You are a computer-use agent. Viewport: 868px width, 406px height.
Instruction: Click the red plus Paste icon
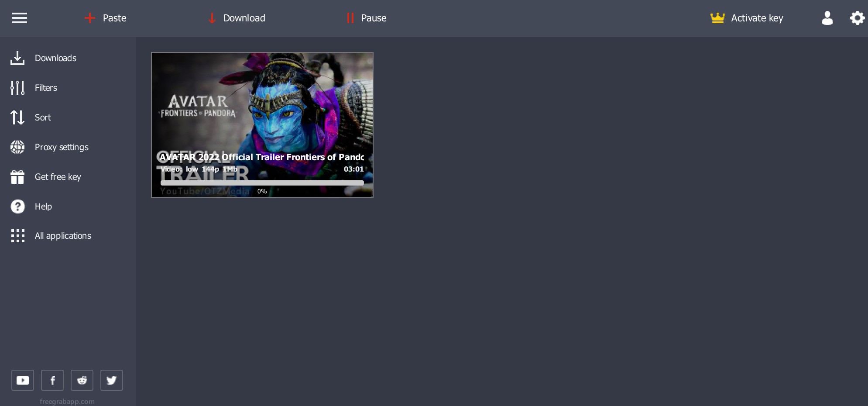tap(90, 18)
